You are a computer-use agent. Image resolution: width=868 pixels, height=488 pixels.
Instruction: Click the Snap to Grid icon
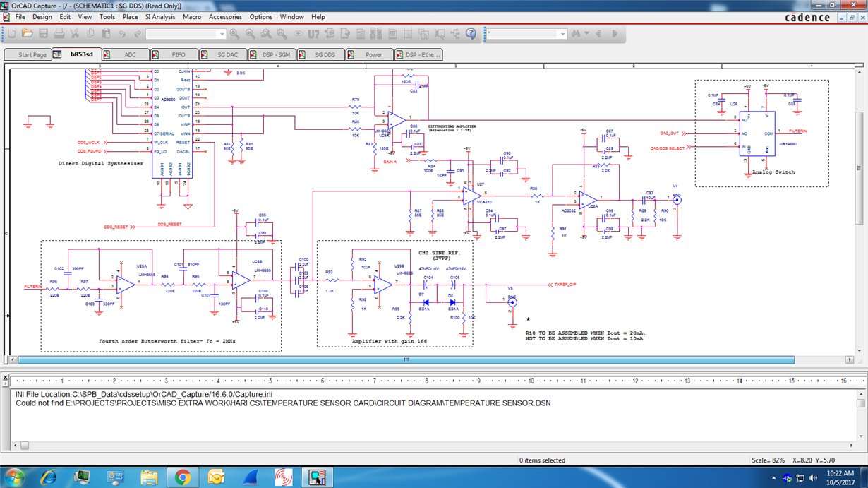click(x=408, y=33)
